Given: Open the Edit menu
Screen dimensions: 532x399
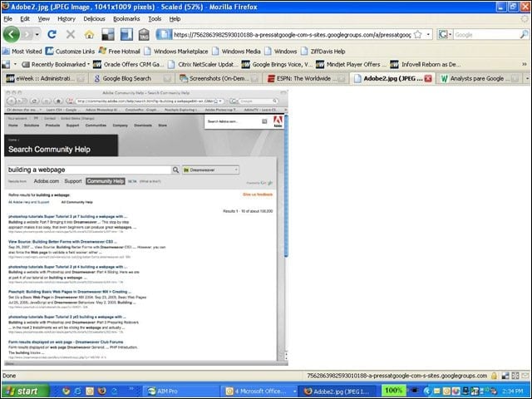Looking at the screenshot, I should click(25, 19).
